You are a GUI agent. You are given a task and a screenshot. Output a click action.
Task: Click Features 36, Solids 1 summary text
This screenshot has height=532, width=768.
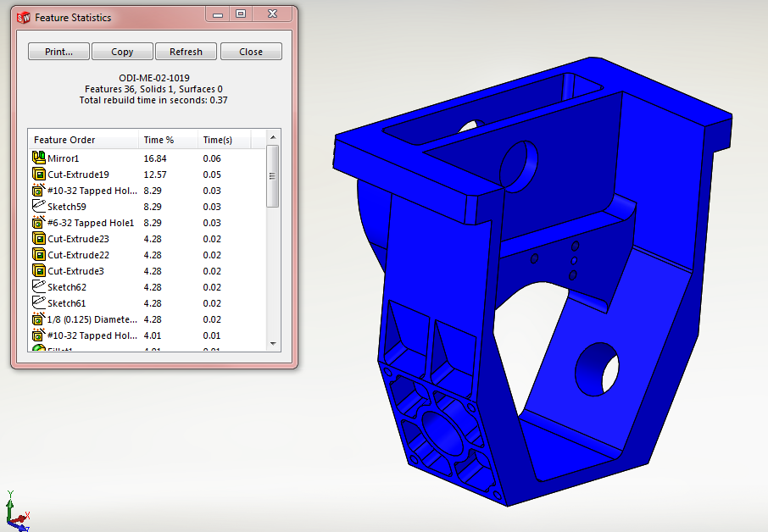tap(153, 89)
